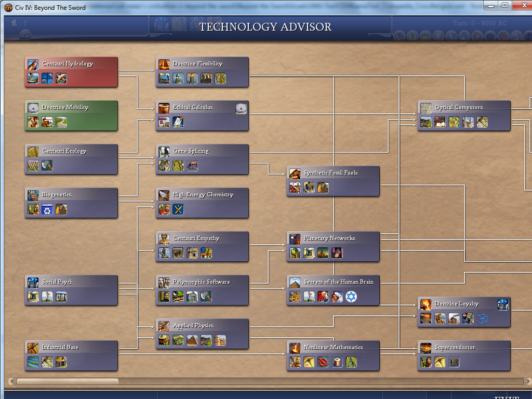Select High Energy Chemistry technology
The height and width of the screenshot is (399, 532).
203,203
